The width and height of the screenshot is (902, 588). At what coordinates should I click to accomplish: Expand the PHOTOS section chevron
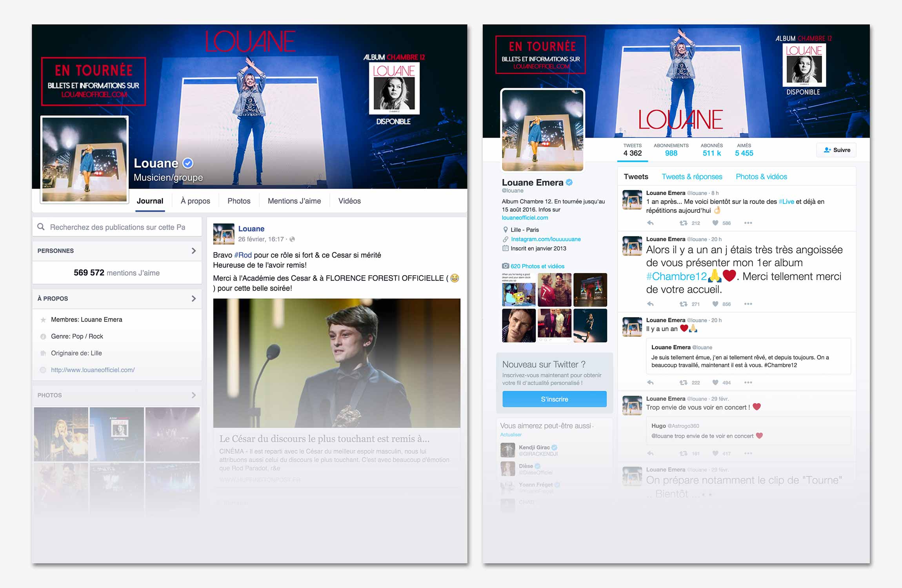(x=193, y=395)
